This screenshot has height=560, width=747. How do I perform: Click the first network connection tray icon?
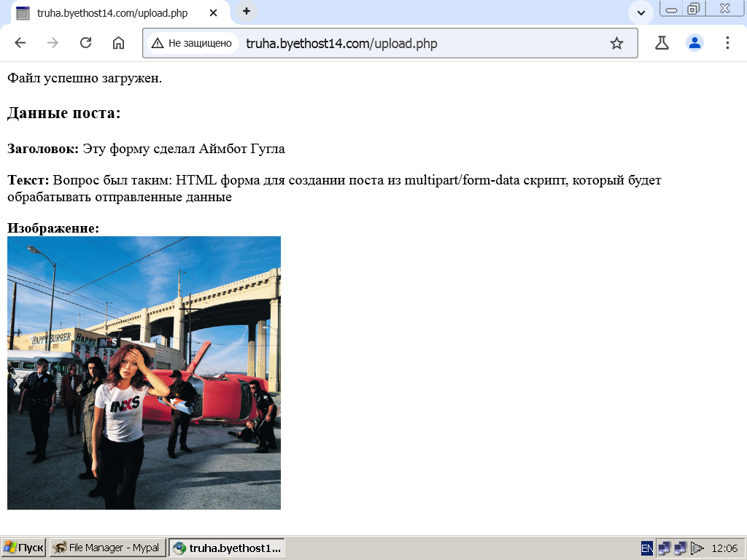pyautogui.click(x=664, y=548)
